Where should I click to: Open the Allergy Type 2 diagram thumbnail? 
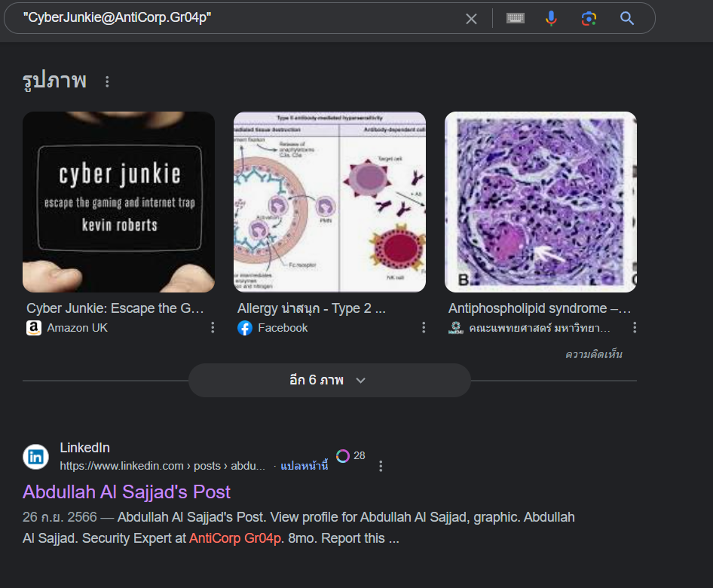pyautogui.click(x=329, y=202)
